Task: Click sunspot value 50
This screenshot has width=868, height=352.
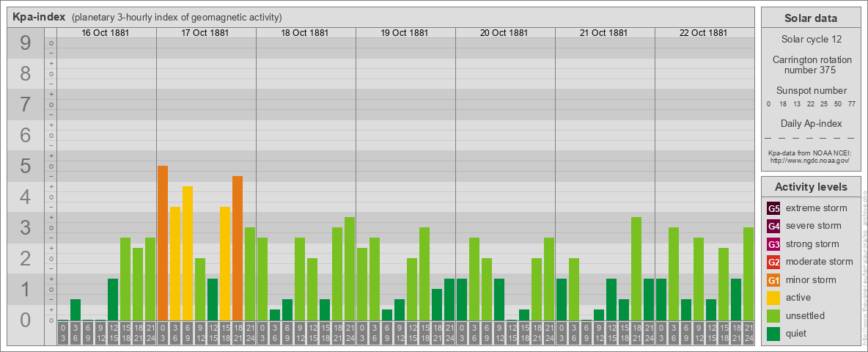Action: (838, 104)
